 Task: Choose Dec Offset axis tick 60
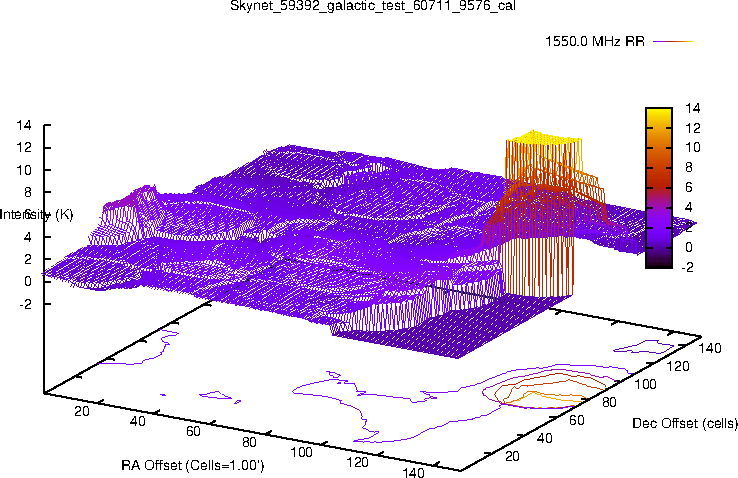(x=577, y=420)
